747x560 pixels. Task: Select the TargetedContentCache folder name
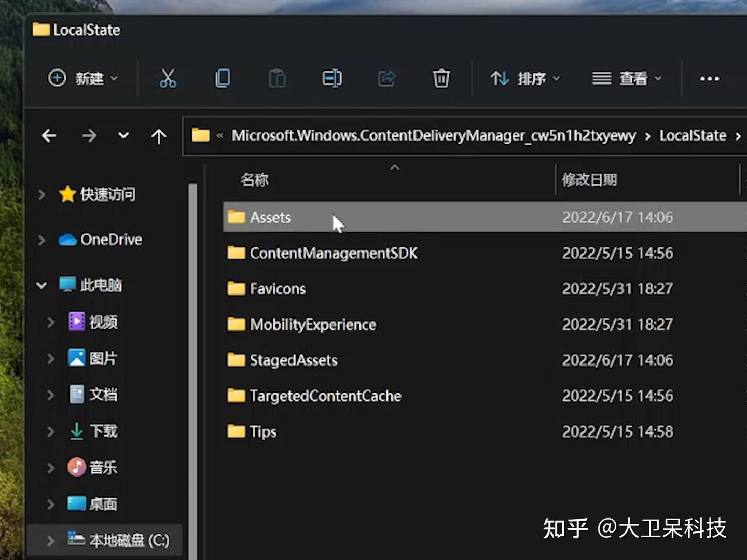tap(325, 396)
